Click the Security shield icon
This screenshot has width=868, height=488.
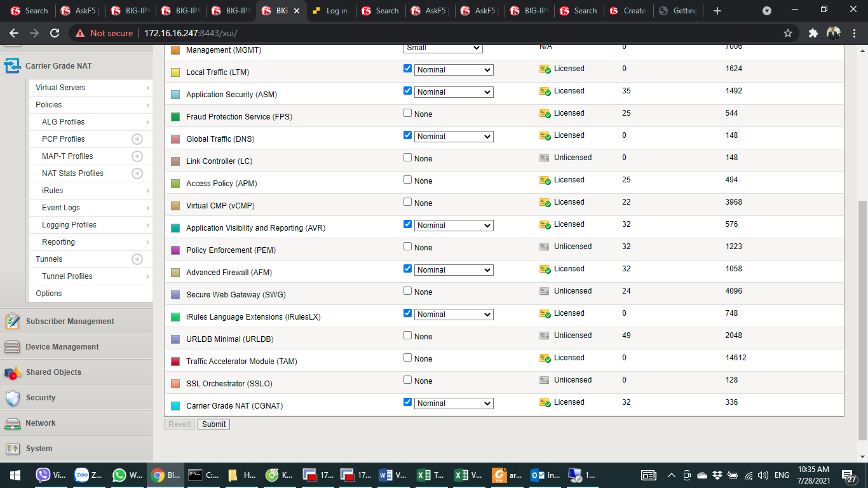(x=12, y=398)
